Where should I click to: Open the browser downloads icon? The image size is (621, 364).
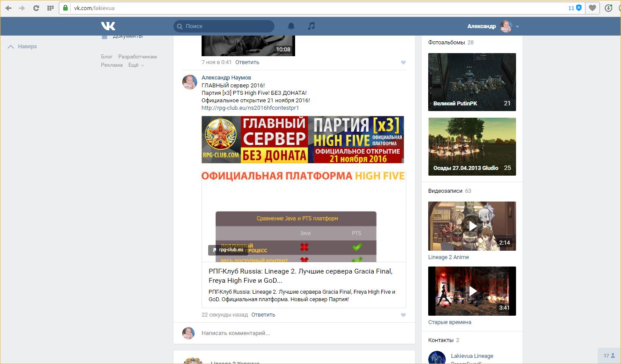coord(608,8)
